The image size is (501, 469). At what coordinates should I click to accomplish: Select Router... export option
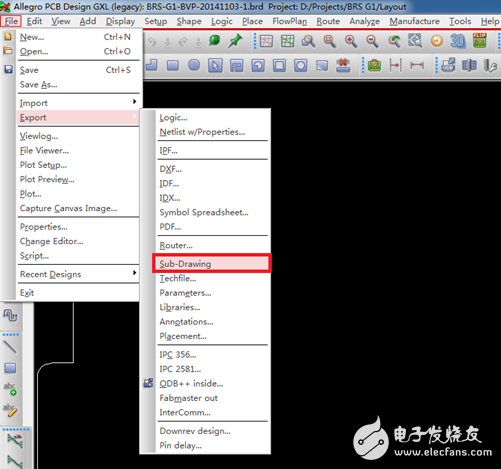click(x=176, y=246)
